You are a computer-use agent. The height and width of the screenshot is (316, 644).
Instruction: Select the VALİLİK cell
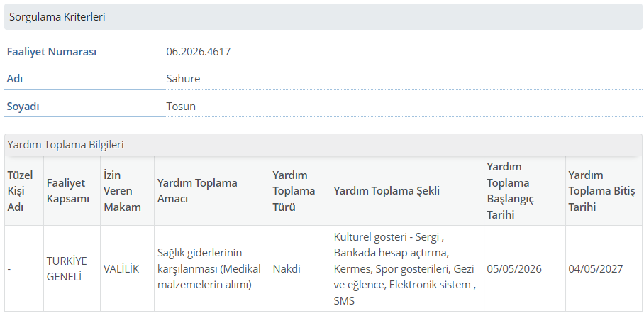[x=128, y=268]
